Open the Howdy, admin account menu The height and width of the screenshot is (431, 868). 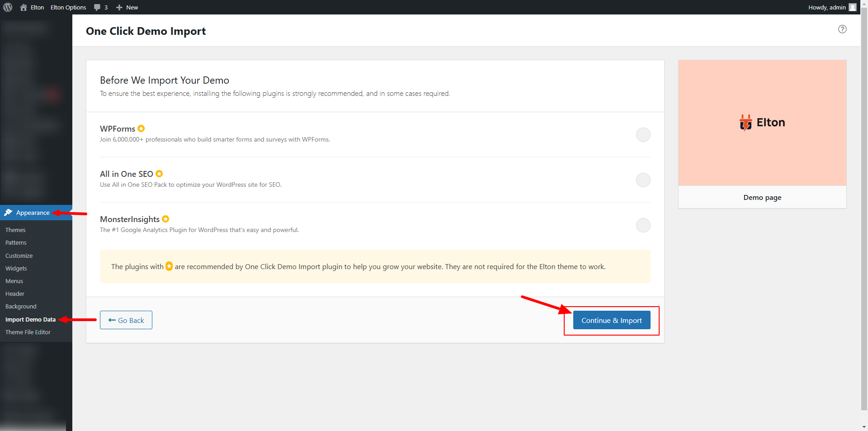pyautogui.click(x=827, y=7)
